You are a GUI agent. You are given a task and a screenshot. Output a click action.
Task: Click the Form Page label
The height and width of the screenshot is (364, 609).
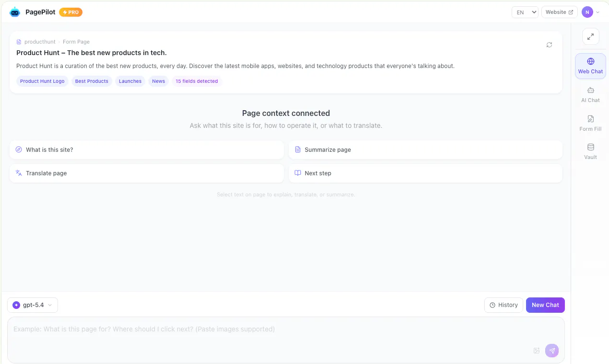(76, 42)
